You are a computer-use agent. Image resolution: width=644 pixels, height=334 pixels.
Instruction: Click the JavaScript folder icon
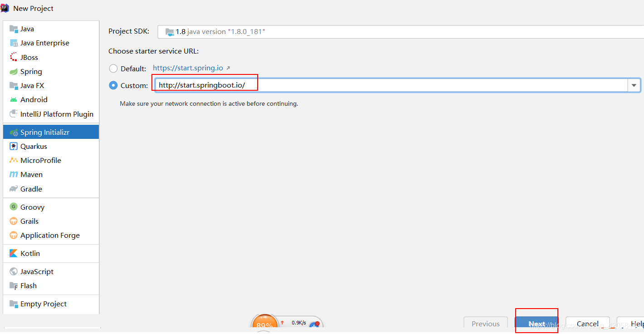pyautogui.click(x=14, y=271)
